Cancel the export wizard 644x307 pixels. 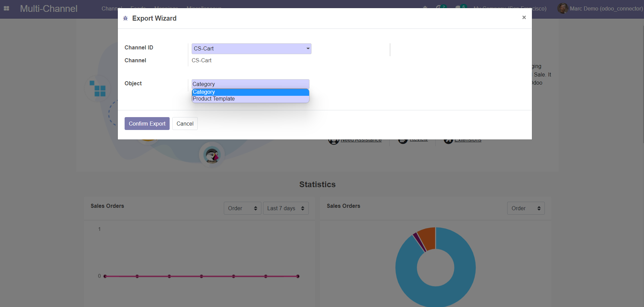[185, 124]
